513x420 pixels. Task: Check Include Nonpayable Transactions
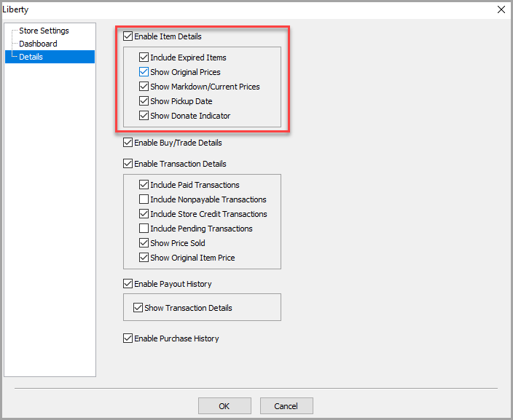144,199
